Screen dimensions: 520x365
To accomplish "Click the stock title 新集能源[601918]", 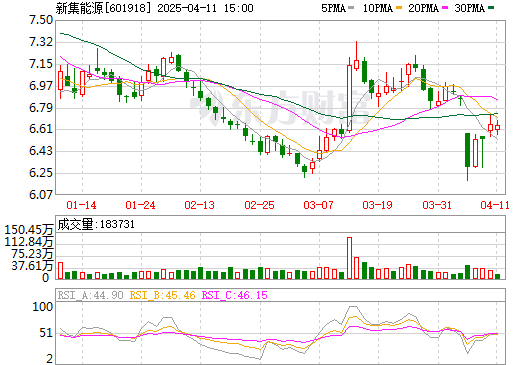I will coord(104,8).
